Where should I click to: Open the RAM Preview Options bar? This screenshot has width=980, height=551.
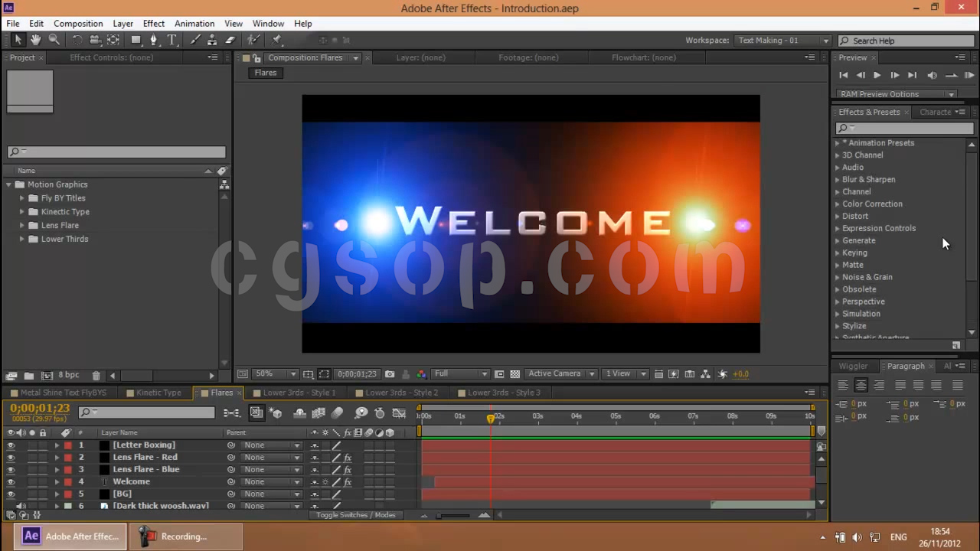coord(896,94)
